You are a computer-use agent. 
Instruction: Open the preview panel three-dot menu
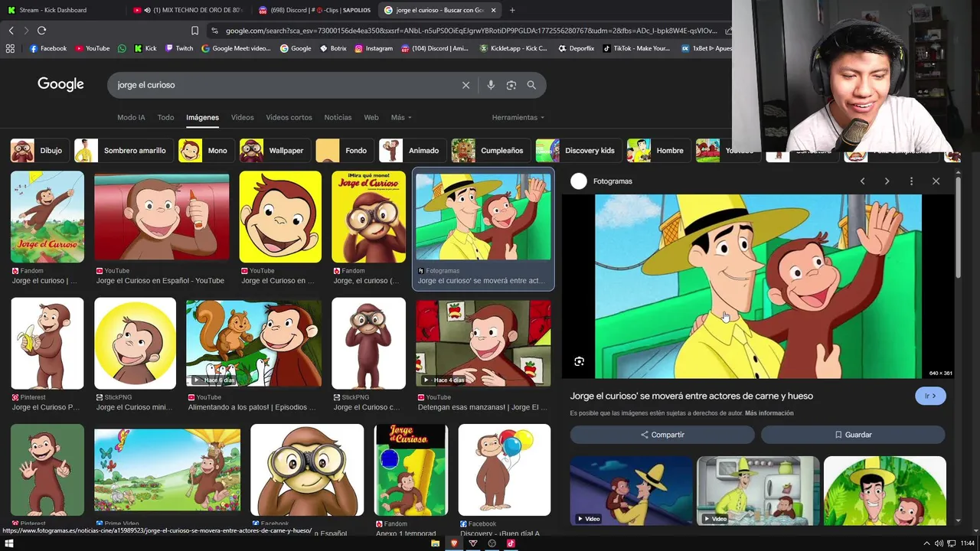(x=911, y=181)
